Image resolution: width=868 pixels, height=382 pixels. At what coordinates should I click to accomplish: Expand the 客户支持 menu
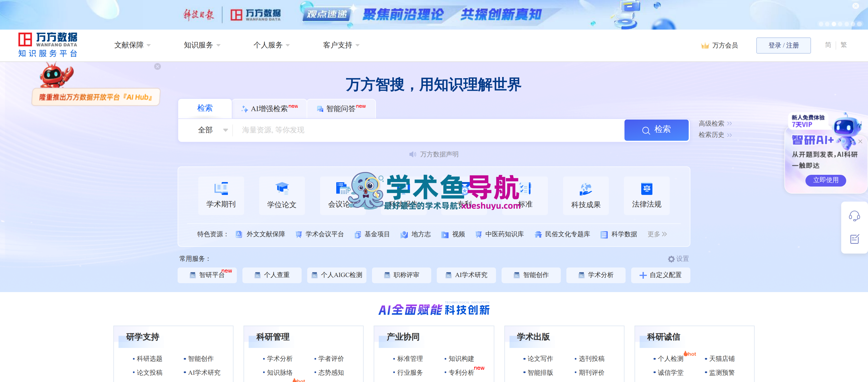coord(341,45)
